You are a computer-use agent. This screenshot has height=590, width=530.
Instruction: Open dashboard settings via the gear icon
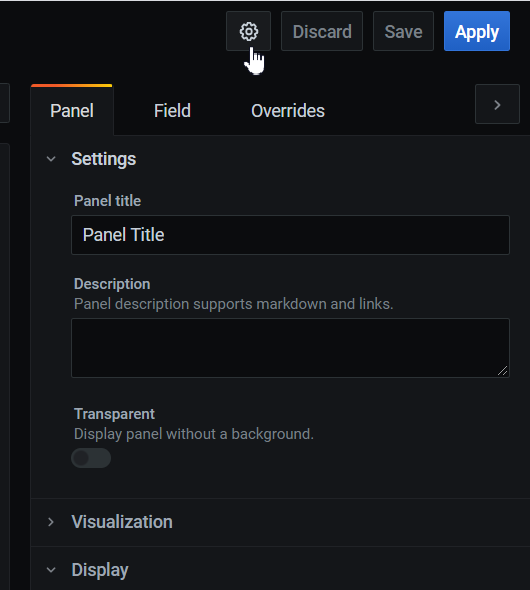point(248,31)
